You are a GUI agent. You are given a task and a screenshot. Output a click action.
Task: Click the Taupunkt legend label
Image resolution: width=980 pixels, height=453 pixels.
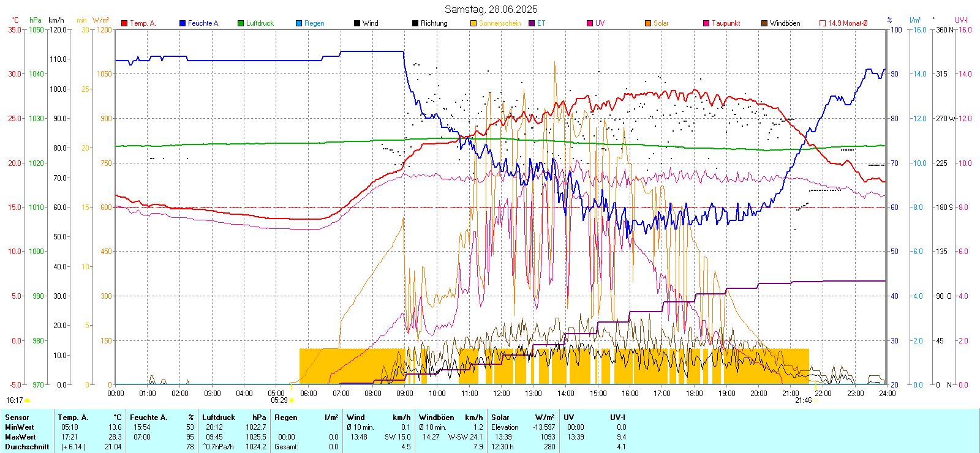[726, 23]
